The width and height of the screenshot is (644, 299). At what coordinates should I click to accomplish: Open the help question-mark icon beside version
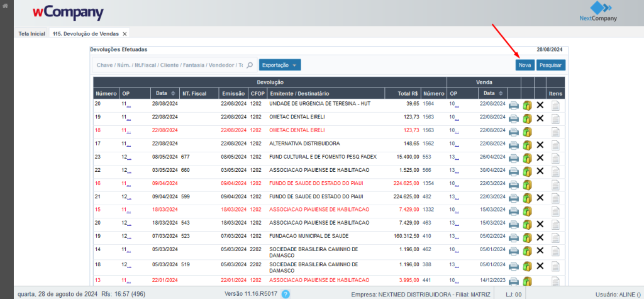click(286, 294)
